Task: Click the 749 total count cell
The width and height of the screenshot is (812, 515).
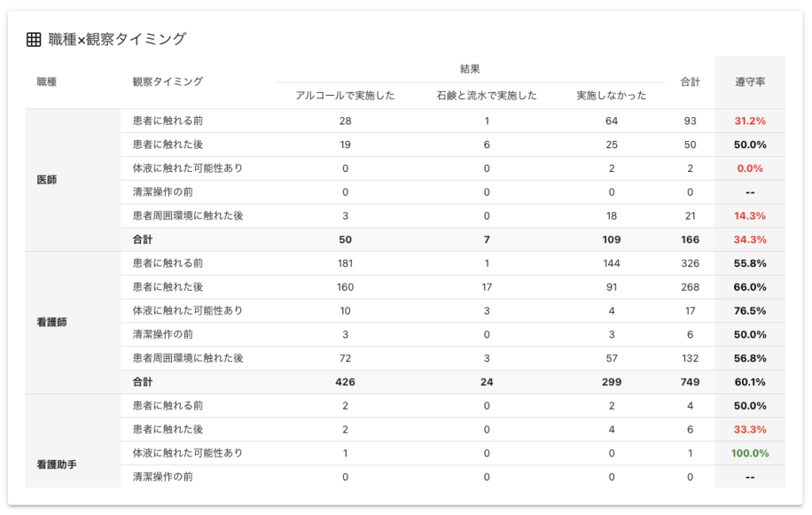Action: point(690,382)
